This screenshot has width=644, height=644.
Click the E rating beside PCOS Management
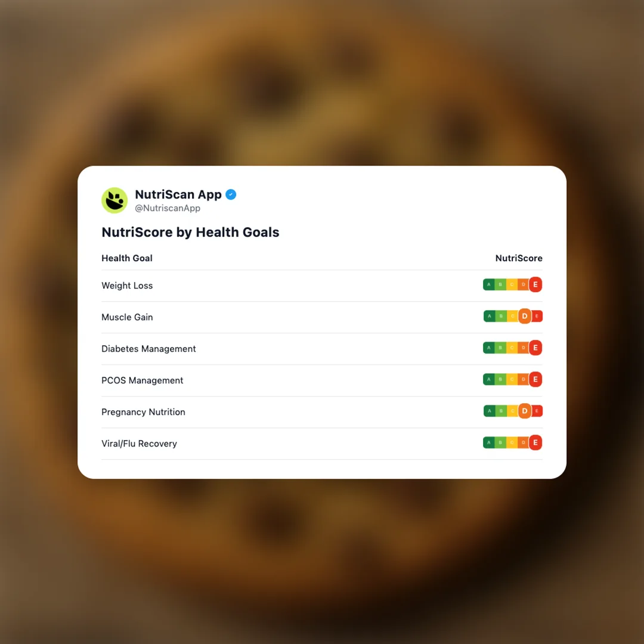tap(535, 379)
